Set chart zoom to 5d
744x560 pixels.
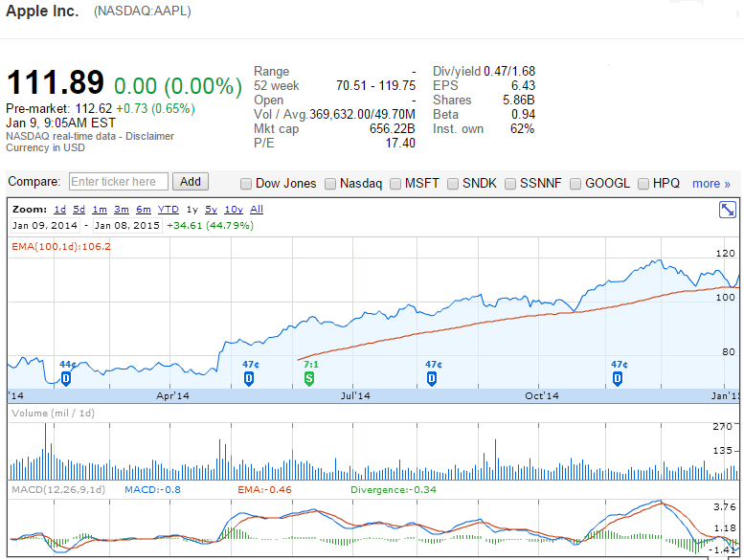tap(79, 209)
